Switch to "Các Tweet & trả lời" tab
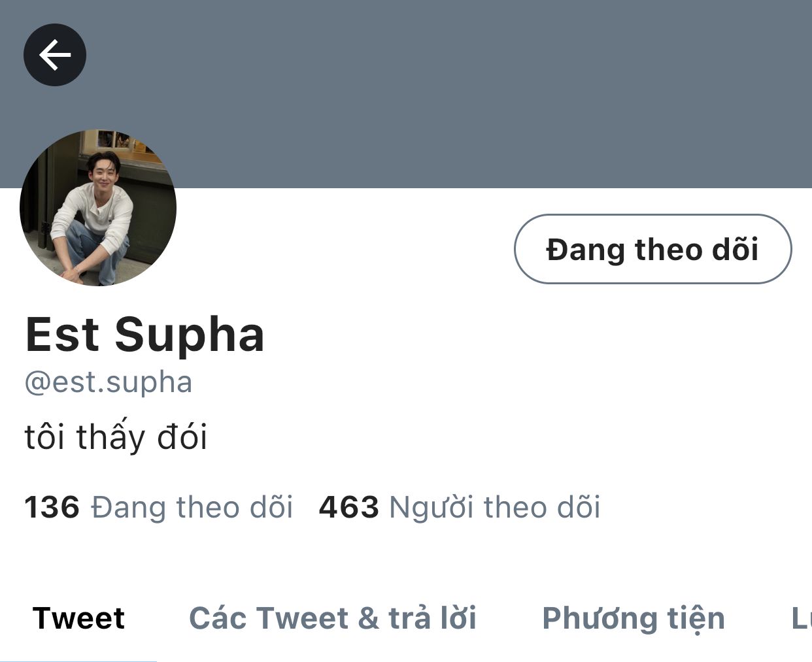 click(x=333, y=618)
